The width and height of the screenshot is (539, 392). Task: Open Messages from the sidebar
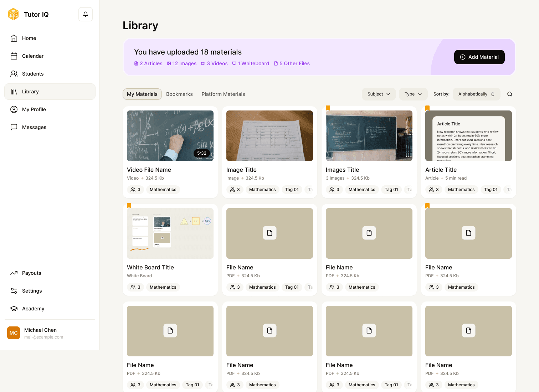50,127
